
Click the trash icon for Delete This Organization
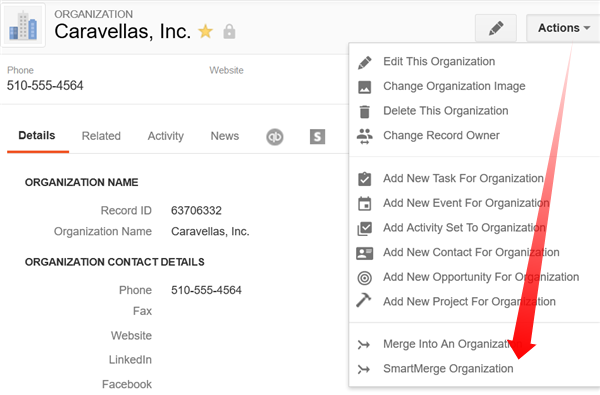tap(365, 112)
